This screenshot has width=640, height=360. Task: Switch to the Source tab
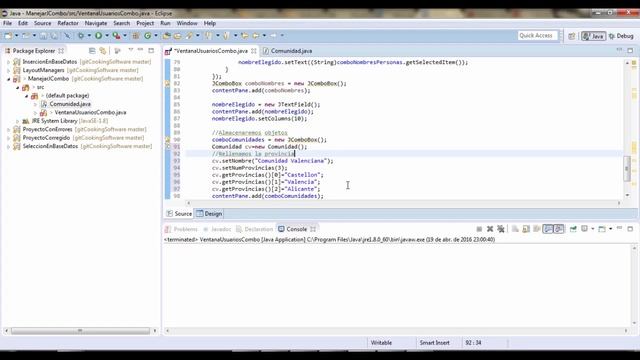(179, 213)
